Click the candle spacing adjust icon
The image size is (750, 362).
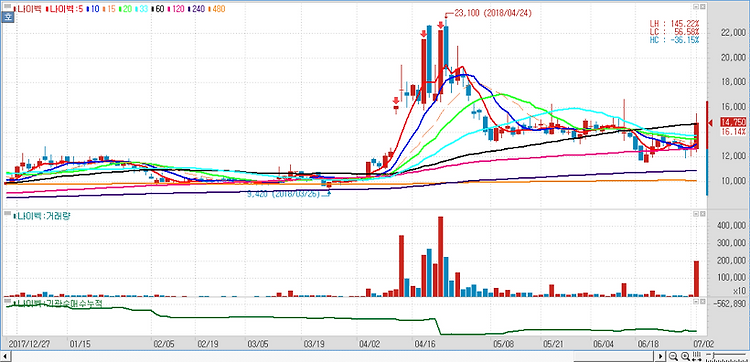click(x=697, y=356)
